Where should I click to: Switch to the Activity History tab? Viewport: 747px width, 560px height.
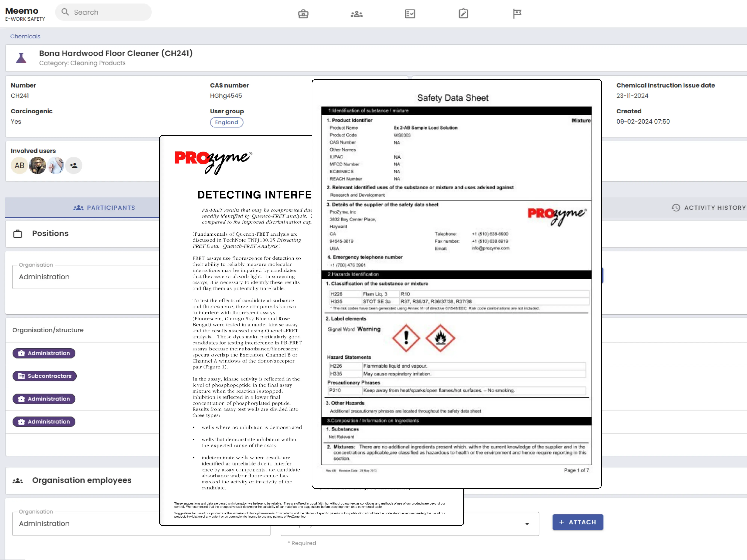(x=708, y=208)
